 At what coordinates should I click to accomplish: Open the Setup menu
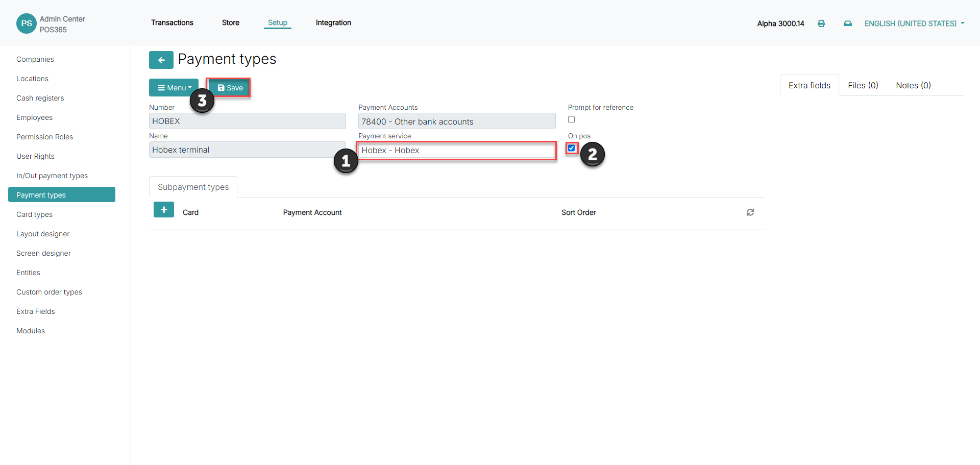tap(278, 22)
